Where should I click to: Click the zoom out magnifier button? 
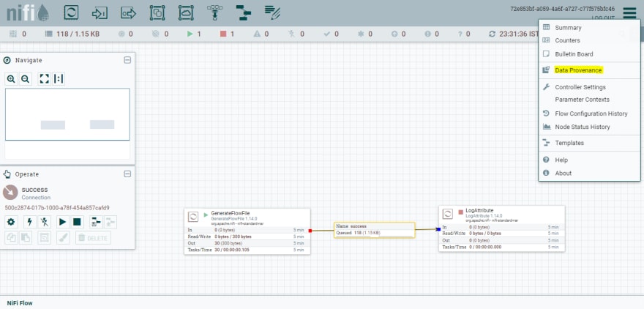coord(25,79)
